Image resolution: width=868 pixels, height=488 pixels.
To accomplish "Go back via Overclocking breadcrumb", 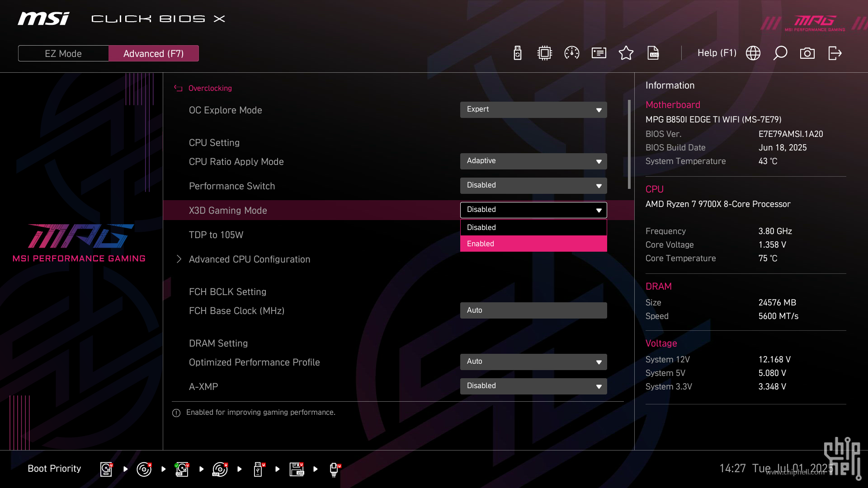I will point(210,88).
